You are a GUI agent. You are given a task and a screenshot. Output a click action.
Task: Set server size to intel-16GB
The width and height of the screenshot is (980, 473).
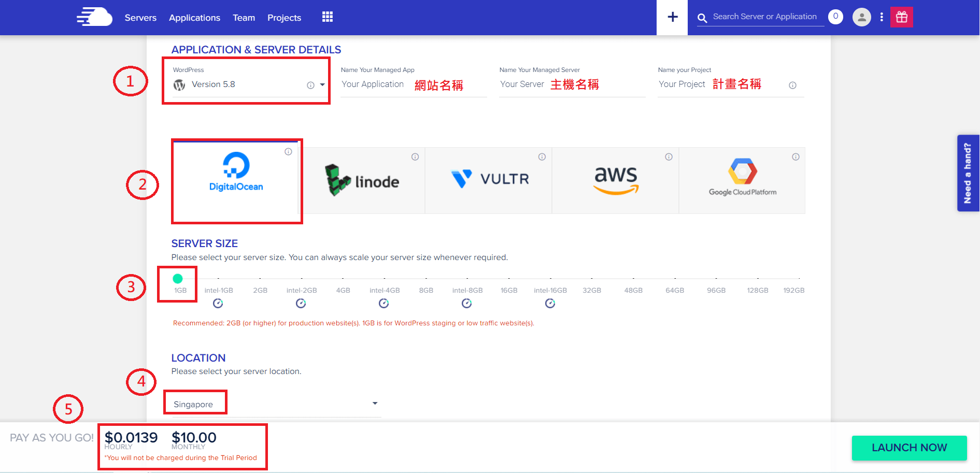coord(550,290)
